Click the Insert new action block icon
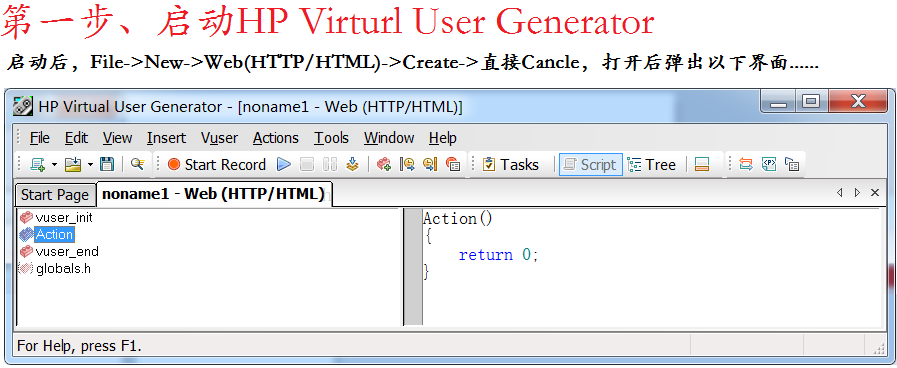The height and width of the screenshot is (368, 897). click(x=384, y=165)
